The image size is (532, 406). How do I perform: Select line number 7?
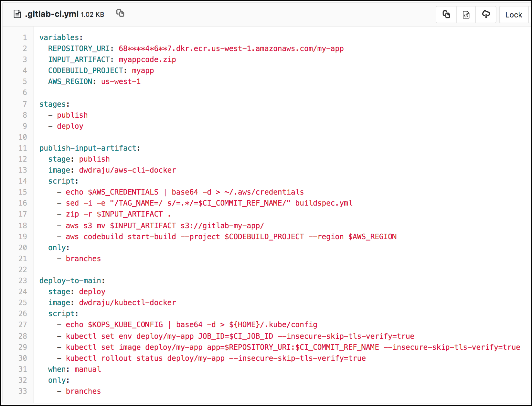click(25, 104)
